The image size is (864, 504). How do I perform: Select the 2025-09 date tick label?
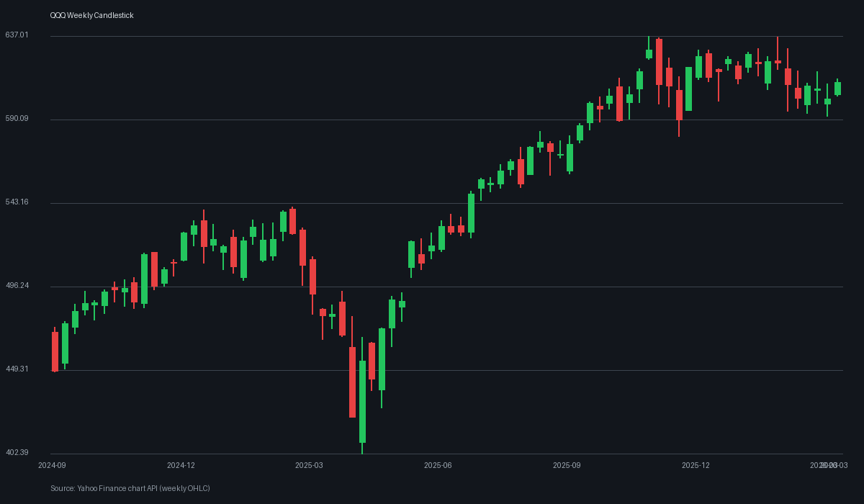(x=567, y=466)
